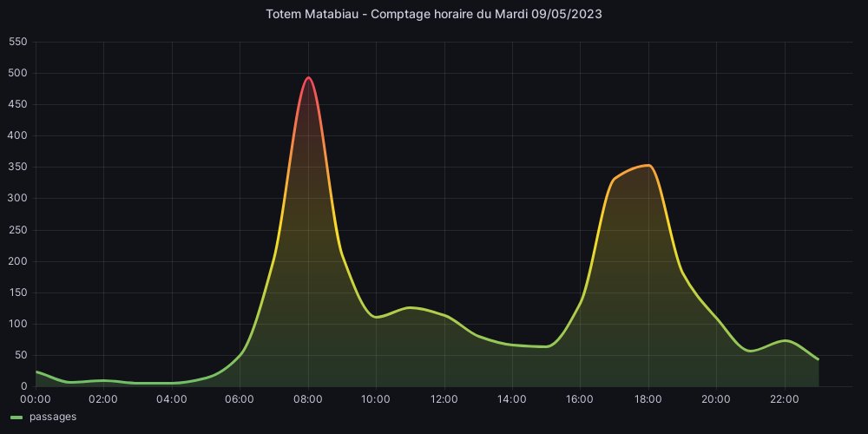868x434 pixels.
Task: Click the 22:00 x-axis label
Action: (x=785, y=398)
